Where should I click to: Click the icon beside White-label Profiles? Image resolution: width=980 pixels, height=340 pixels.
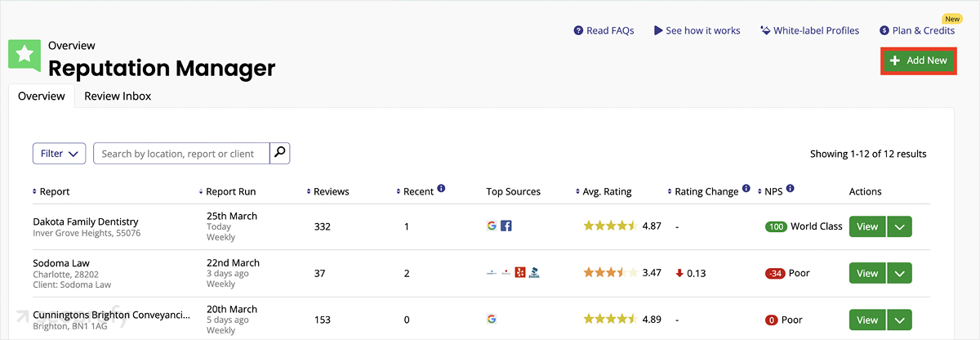(x=765, y=30)
